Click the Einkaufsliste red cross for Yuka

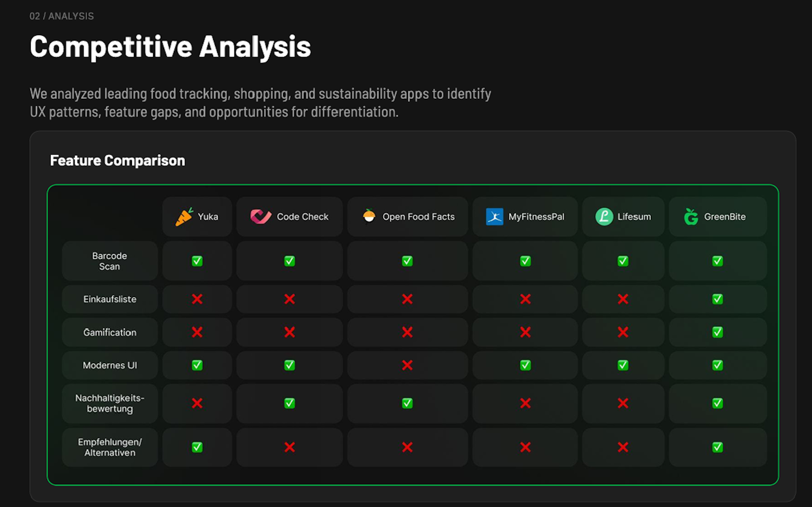[197, 299]
